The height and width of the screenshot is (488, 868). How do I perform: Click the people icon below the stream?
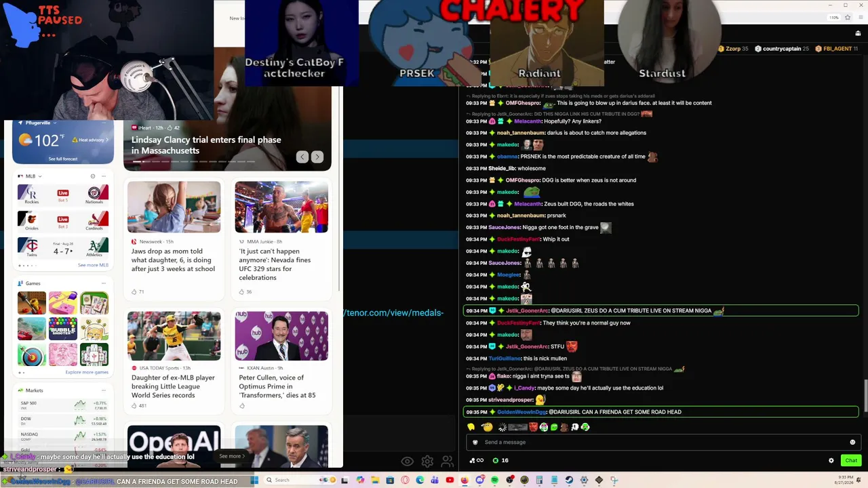[448, 462]
